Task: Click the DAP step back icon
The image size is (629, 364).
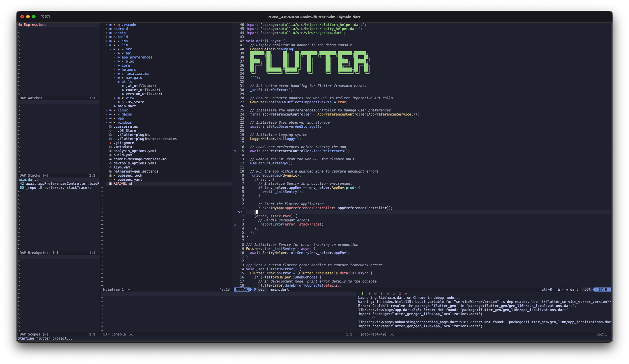Action: click(x=388, y=294)
